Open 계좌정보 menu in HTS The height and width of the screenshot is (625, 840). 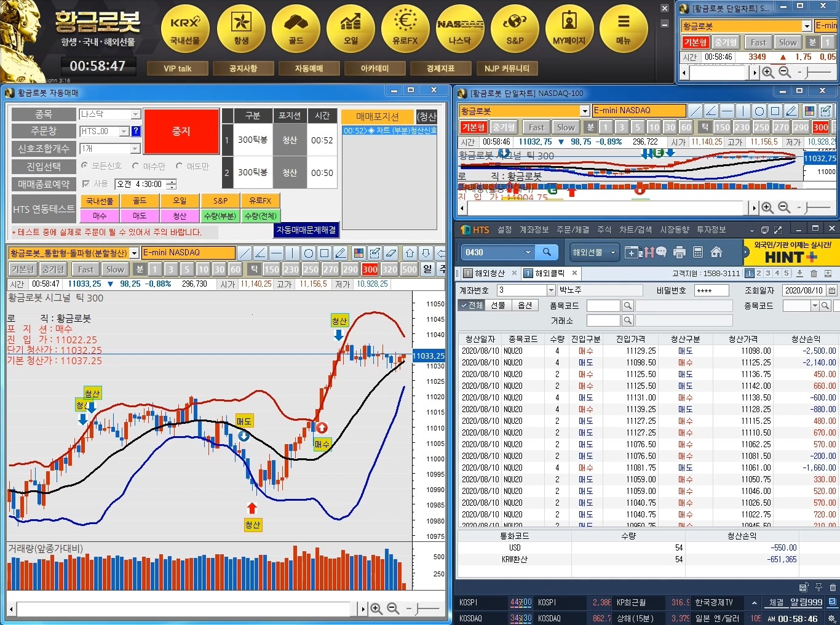[534, 229]
